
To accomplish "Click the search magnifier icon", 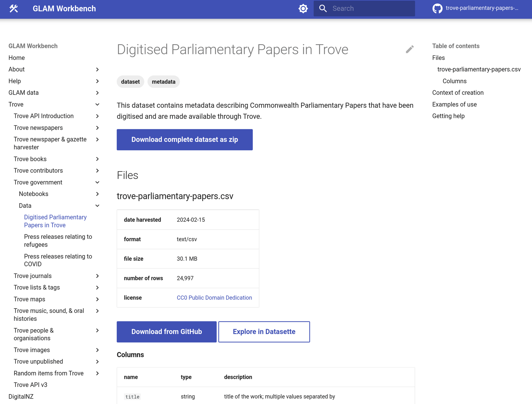I will pos(323,8).
